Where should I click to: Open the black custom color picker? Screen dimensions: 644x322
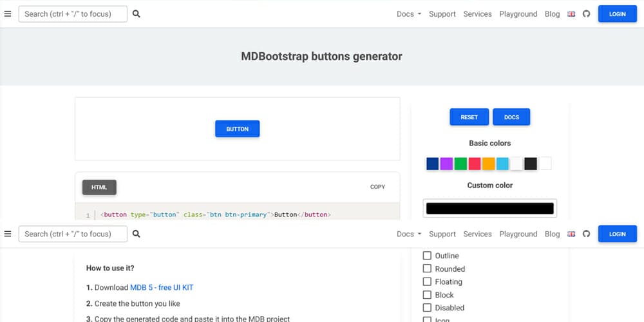[x=490, y=208]
